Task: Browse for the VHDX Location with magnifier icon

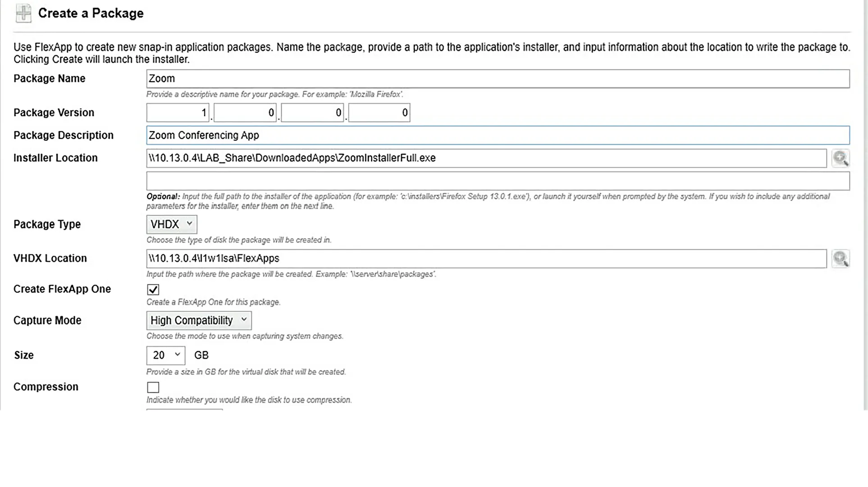Action: (x=841, y=259)
